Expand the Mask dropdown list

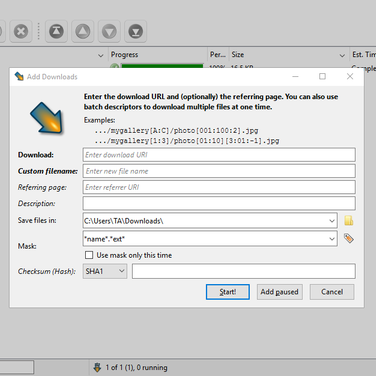click(x=332, y=239)
